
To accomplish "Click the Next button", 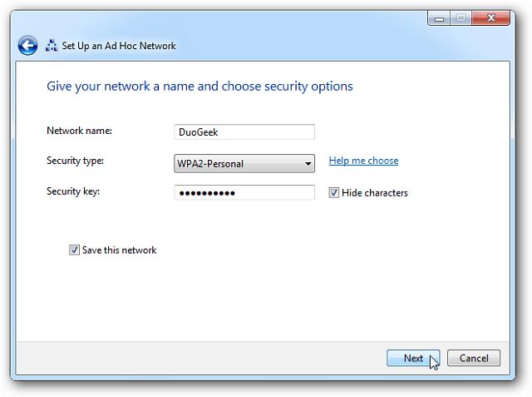I will click(x=413, y=358).
